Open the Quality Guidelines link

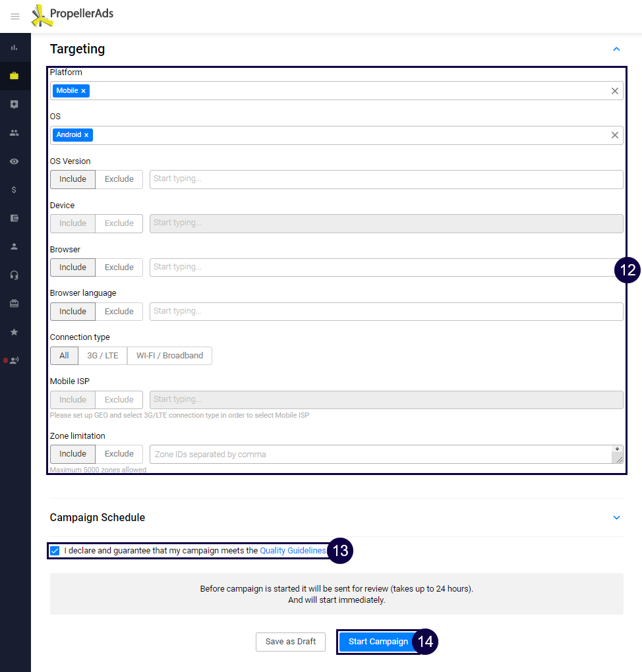(x=293, y=551)
